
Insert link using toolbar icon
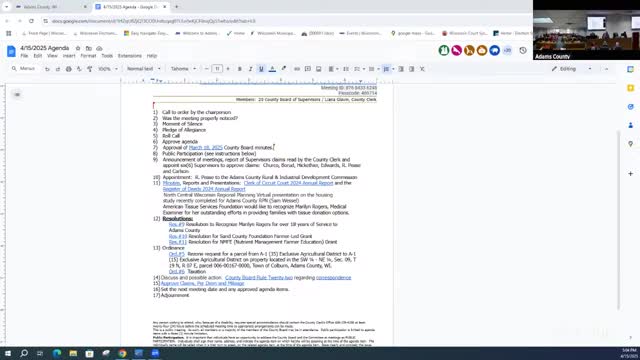coord(297,69)
